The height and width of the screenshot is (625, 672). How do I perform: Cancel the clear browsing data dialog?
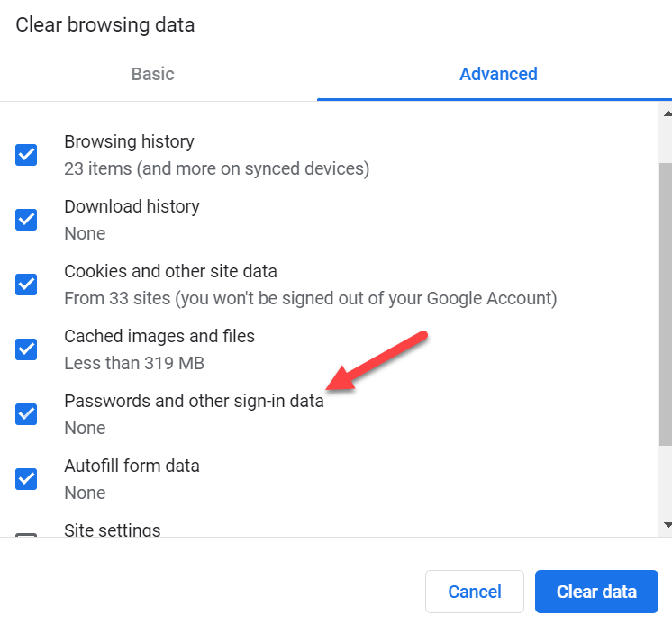(475, 592)
